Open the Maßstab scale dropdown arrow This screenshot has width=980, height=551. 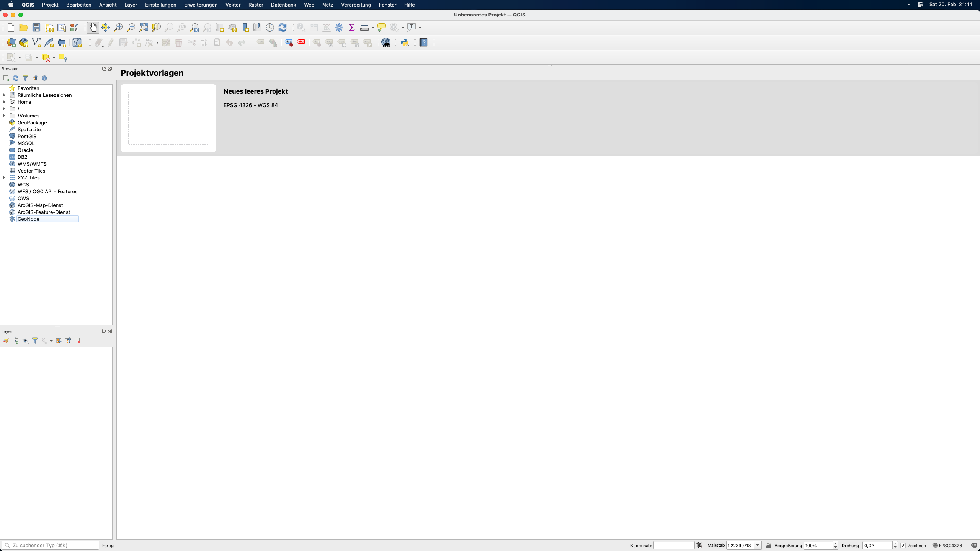click(x=758, y=545)
